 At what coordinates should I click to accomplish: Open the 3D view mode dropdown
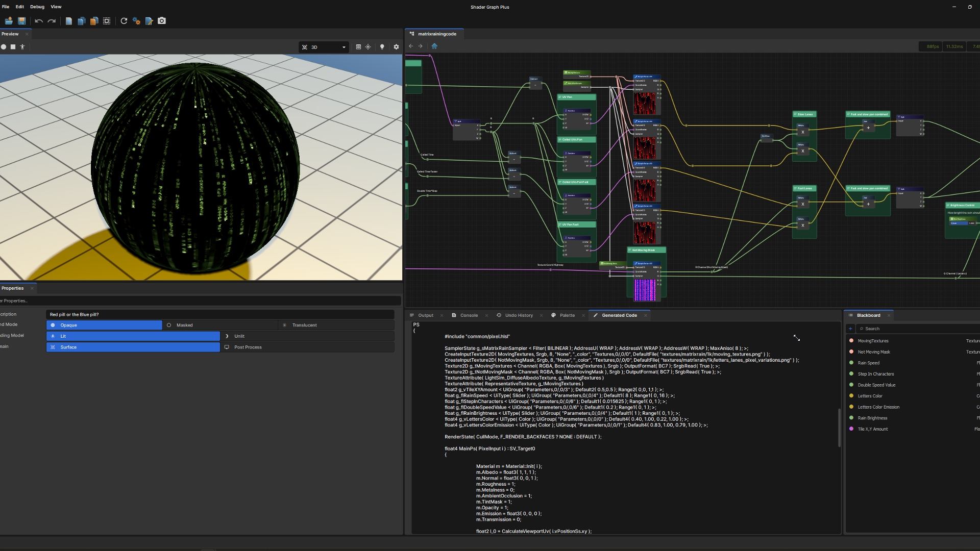click(324, 47)
